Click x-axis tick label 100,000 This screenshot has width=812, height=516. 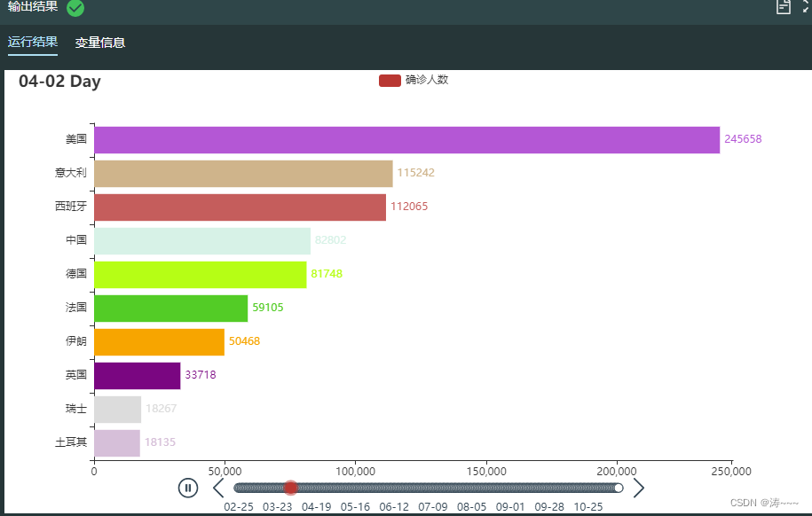tap(355, 472)
